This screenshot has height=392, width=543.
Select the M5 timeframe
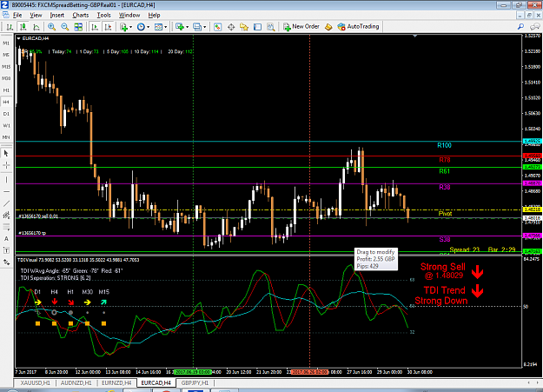[x=6, y=55]
